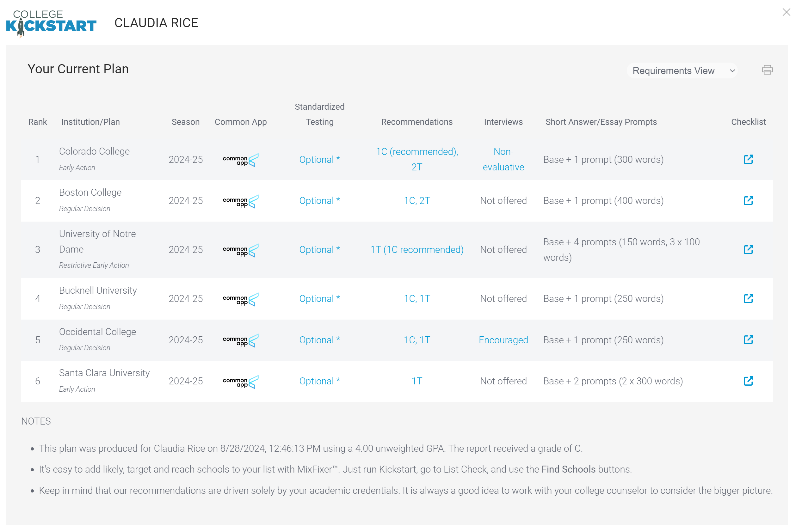
Task: Open Notre Dame checklist link icon
Action: pos(748,249)
